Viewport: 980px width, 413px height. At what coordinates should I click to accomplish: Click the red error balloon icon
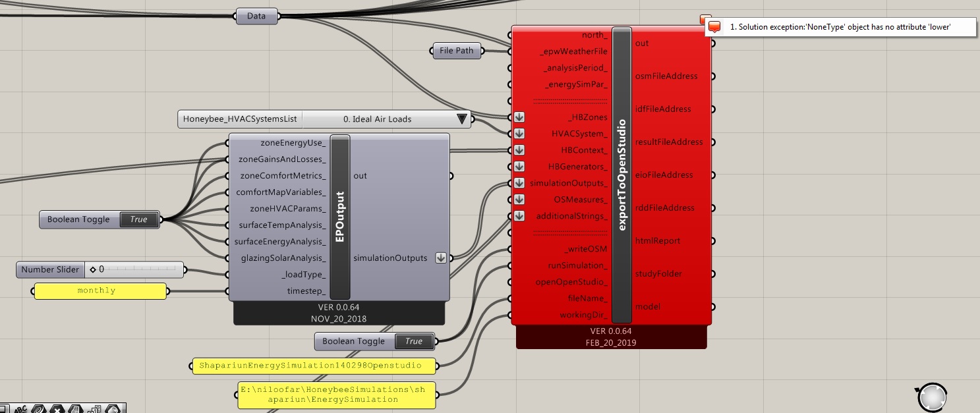coord(714,27)
